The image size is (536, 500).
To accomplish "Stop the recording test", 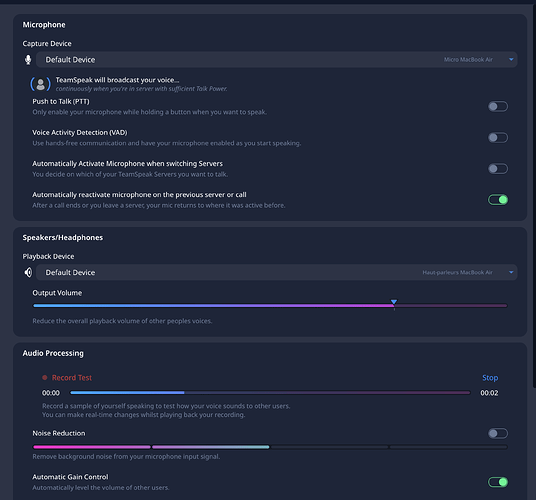I will point(490,378).
